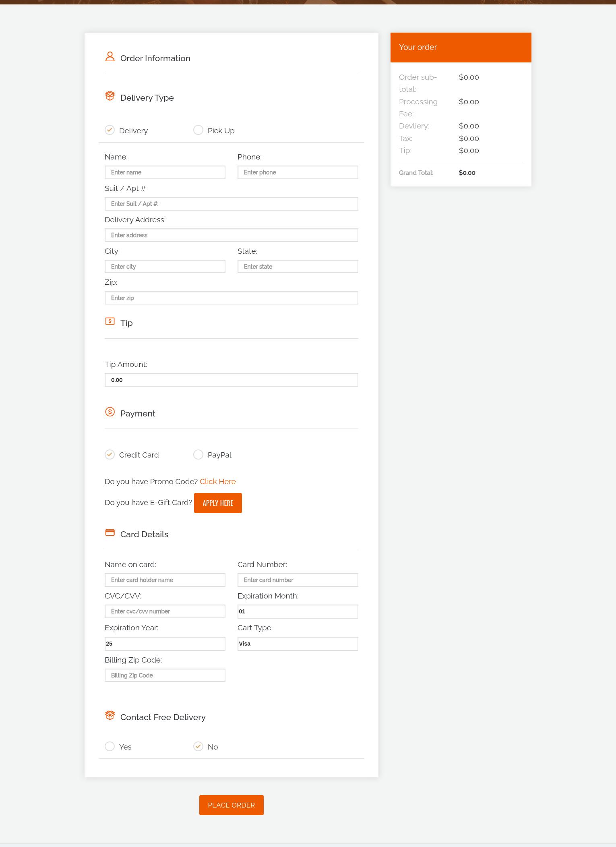This screenshot has height=847, width=616.
Task: Click the 'Tip' section heading text
Action: pos(126,323)
